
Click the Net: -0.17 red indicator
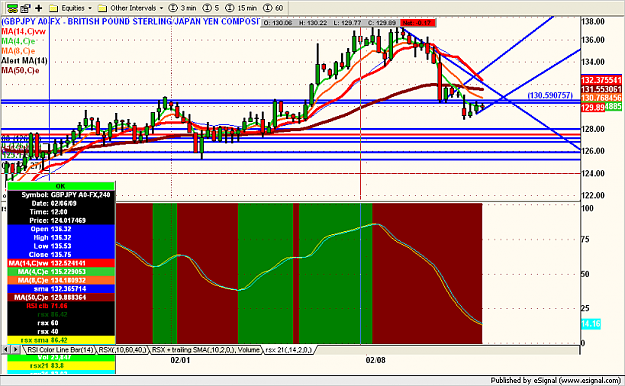[418, 23]
